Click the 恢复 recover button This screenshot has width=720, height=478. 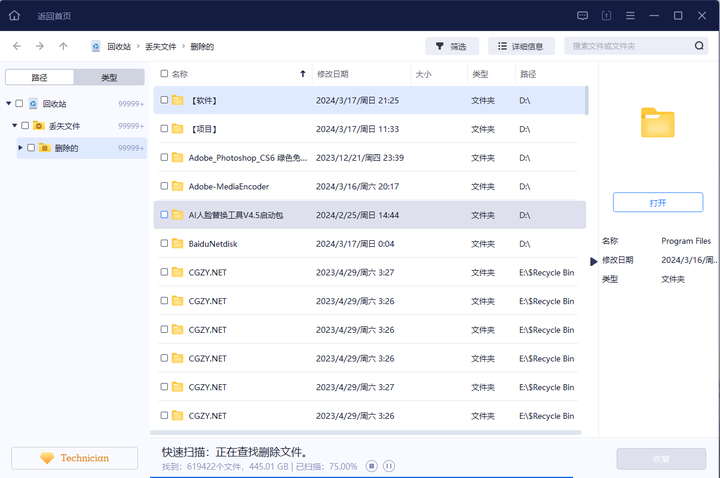(661, 459)
